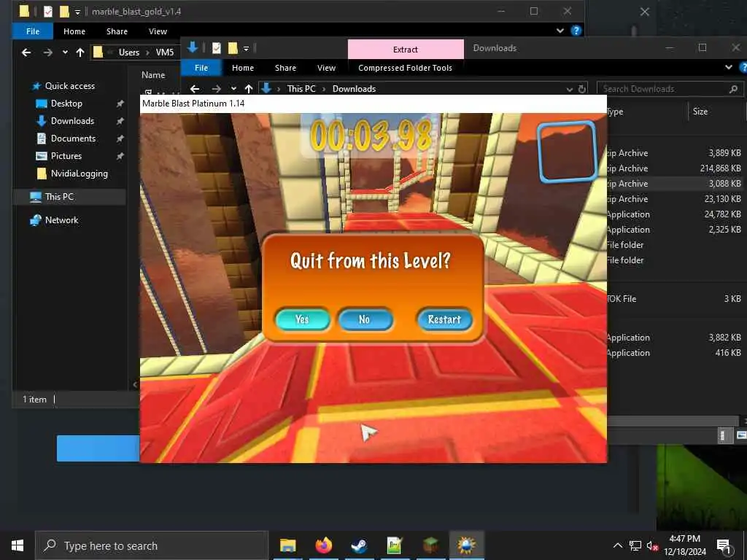
Task: Open help icon in marble_blast_gold window
Action: pyautogui.click(x=576, y=31)
